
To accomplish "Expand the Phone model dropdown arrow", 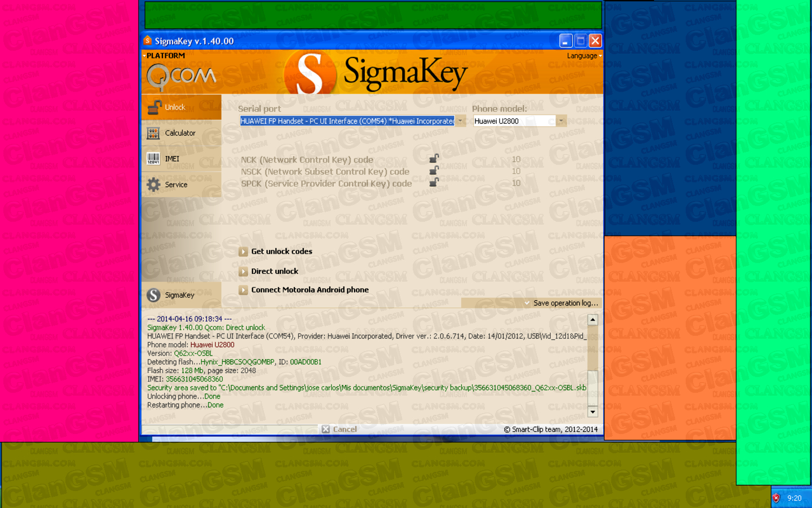I will click(561, 121).
